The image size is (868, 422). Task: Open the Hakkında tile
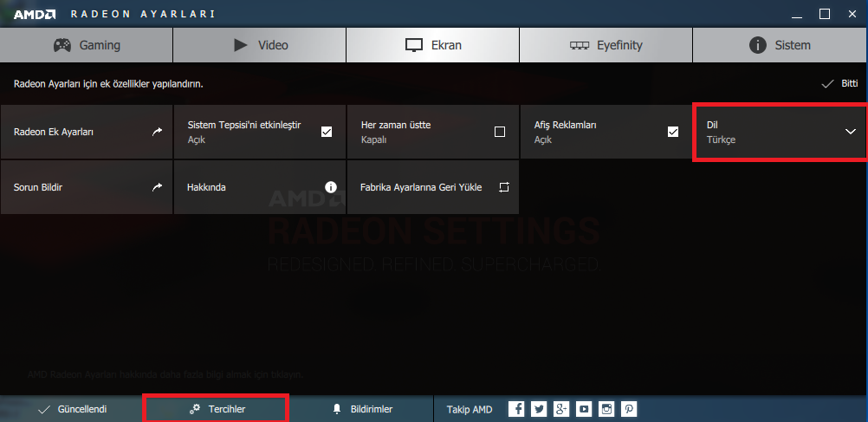(260, 187)
